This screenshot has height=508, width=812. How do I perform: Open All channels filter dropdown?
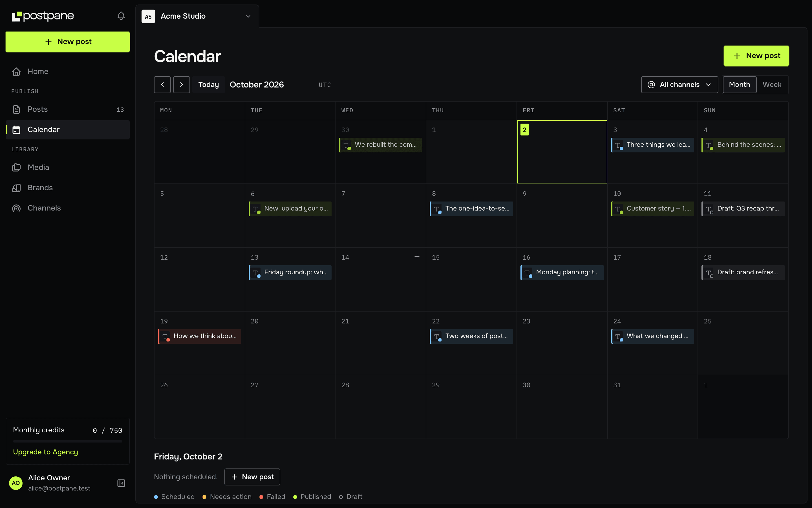(679, 85)
